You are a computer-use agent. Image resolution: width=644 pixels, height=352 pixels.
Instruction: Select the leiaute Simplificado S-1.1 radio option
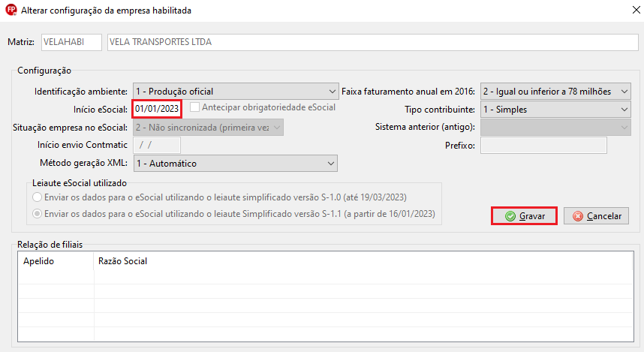click(38, 214)
